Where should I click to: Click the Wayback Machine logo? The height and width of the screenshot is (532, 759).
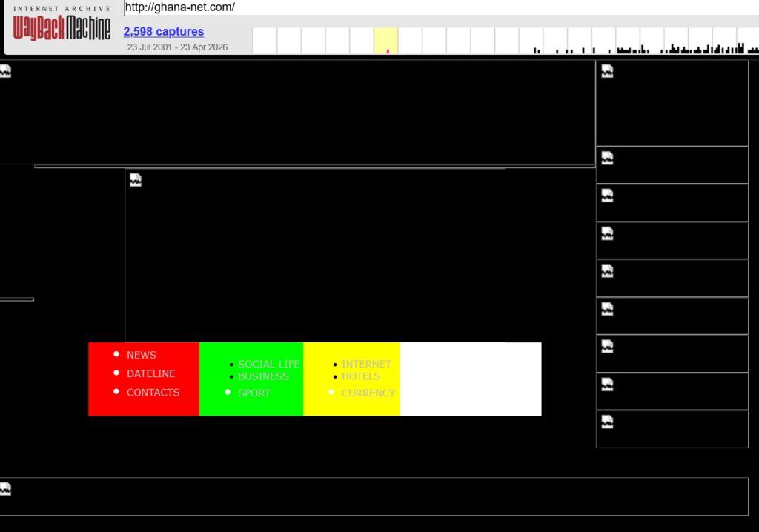62,27
